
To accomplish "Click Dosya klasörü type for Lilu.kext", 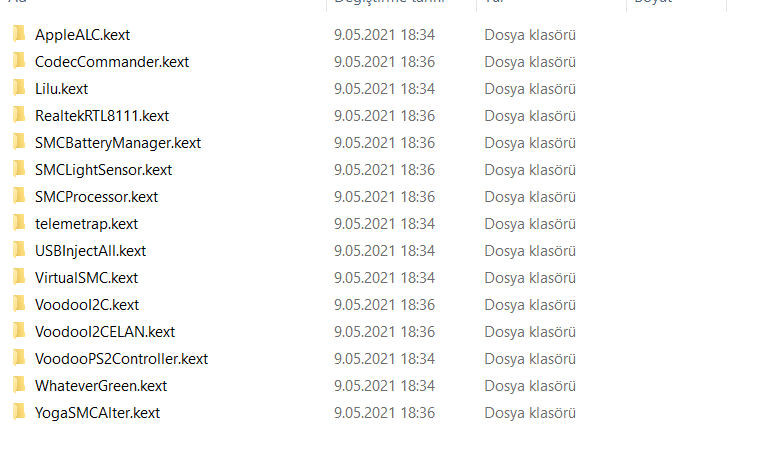I will 530,89.
